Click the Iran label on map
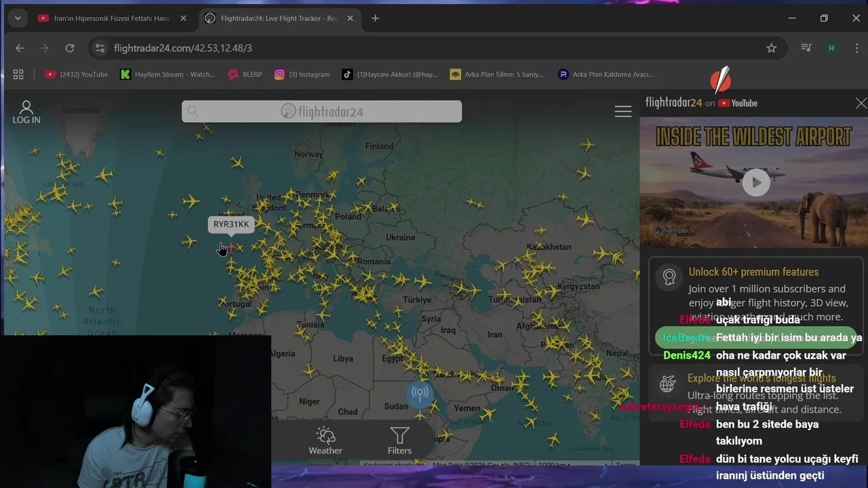Viewport: 868px width, 488px height. tap(495, 335)
